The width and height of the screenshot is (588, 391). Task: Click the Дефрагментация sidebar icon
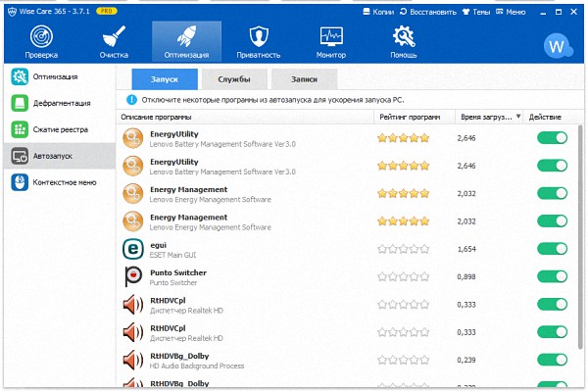coord(20,103)
